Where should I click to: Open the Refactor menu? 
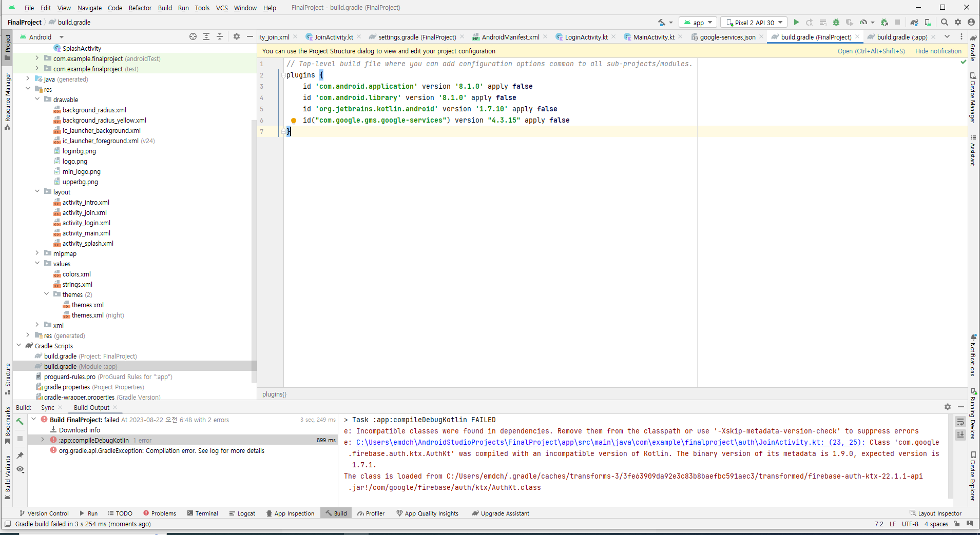(140, 8)
